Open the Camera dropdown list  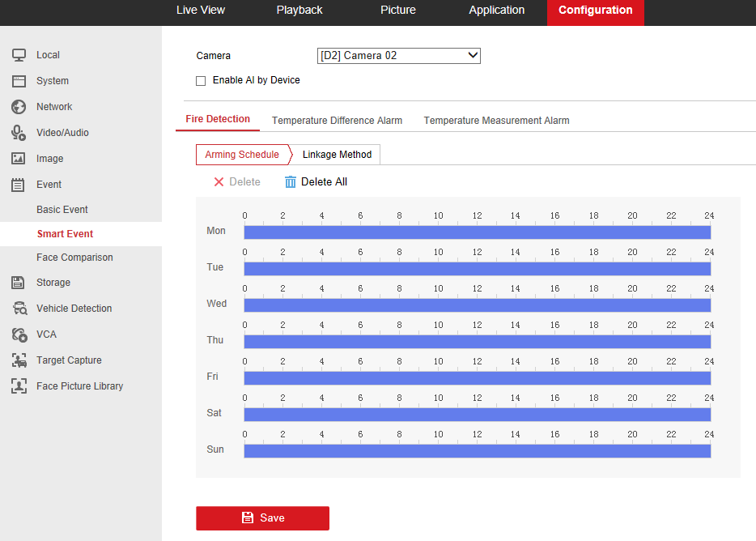tap(399, 56)
